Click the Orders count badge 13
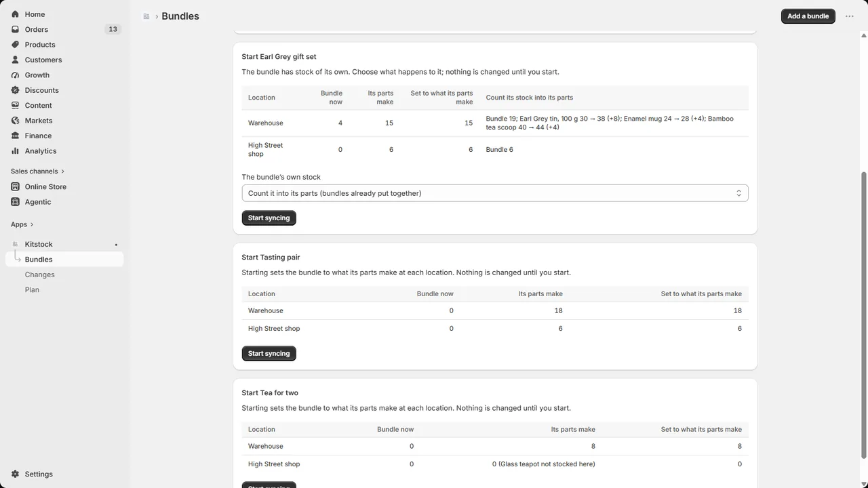Image resolution: width=868 pixels, height=488 pixels. pyautogui.click(x=113, y=29)
